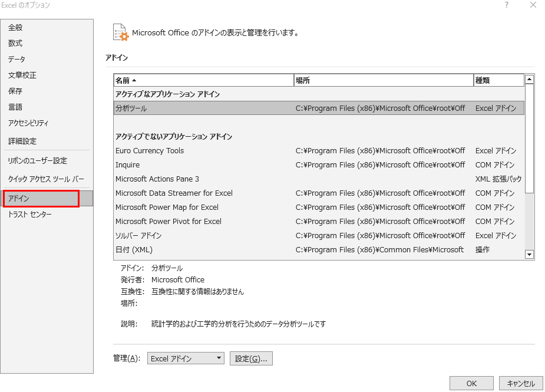Click the 場所 column header
This screenshot has width=545, height=392.
pyautogui.click(x=383, y=80)
